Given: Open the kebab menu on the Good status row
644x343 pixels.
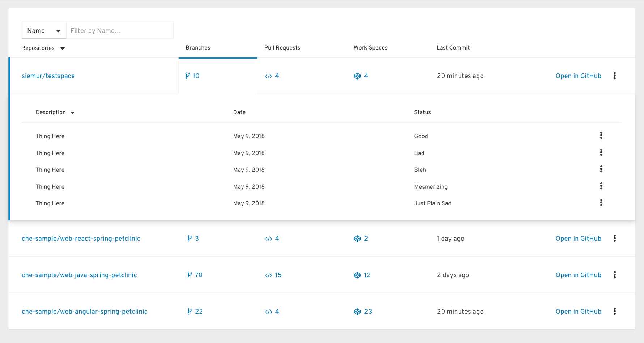Looking at the screenshot, I should tap(601, 135).
